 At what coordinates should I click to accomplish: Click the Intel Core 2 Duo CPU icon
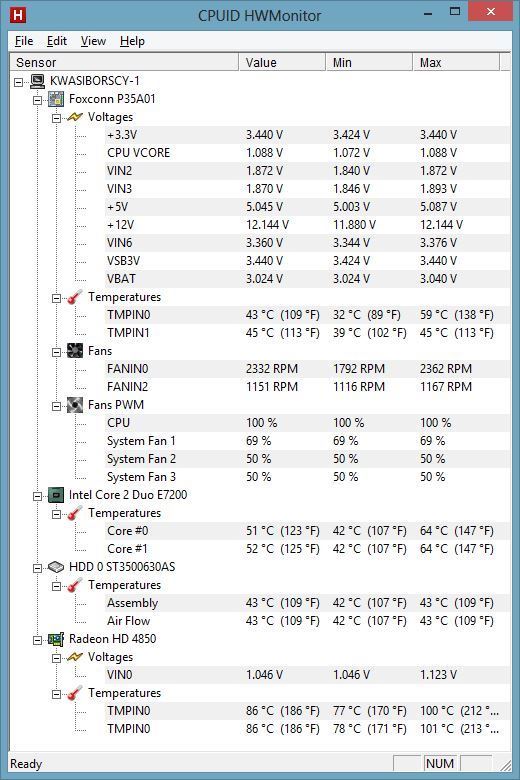(56, 495)
